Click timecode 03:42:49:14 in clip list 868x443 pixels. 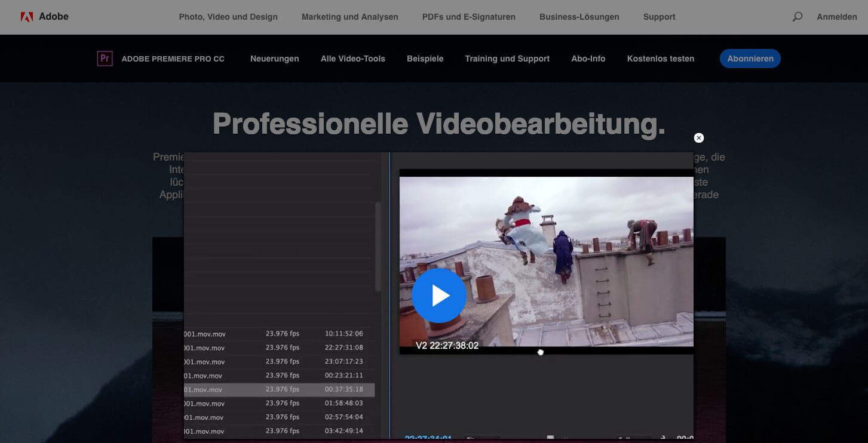[343, 431]
